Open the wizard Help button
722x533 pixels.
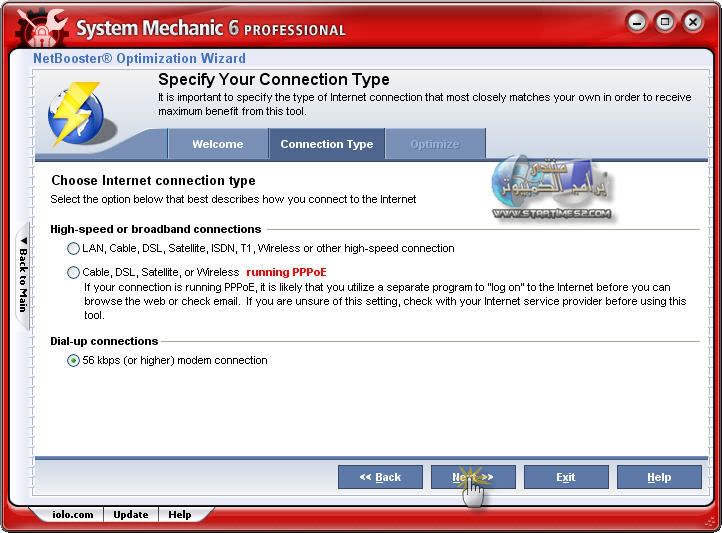click(659, 477)
